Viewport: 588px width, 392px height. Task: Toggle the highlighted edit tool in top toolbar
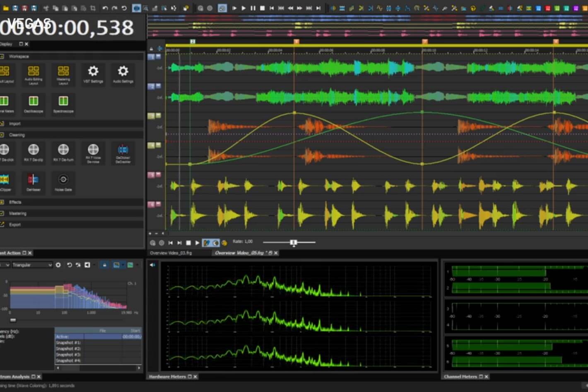pos(136,8)
